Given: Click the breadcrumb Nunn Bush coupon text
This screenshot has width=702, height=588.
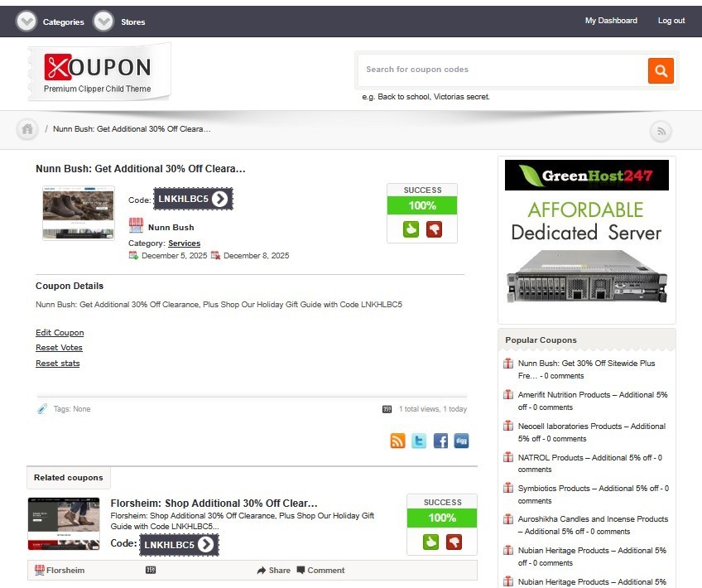Looking at the screenshot, I should coord(132,129).
